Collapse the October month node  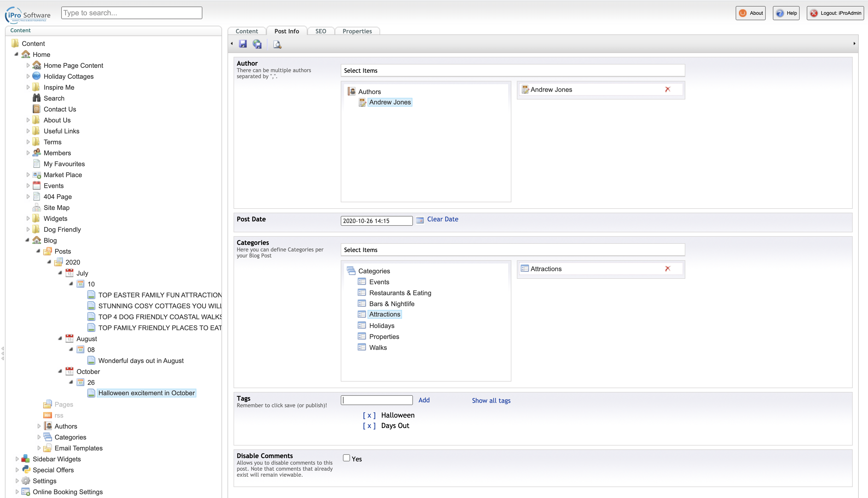pyautogui.click(x=60, y=371)
